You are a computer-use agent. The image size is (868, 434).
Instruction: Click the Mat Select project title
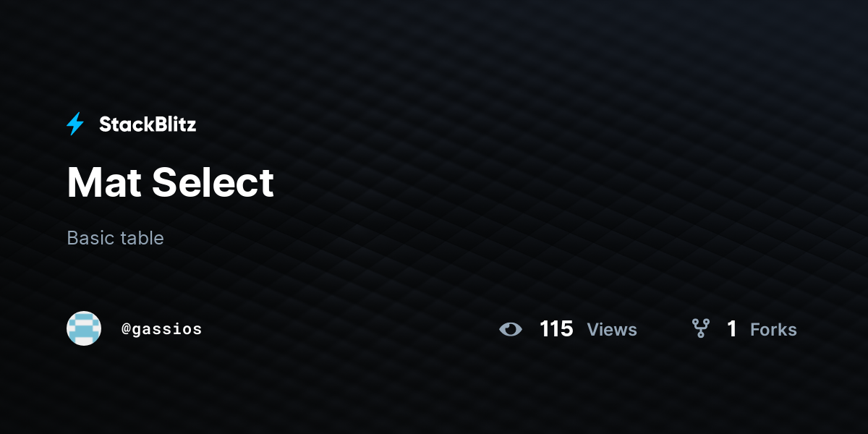pos(171,182)
